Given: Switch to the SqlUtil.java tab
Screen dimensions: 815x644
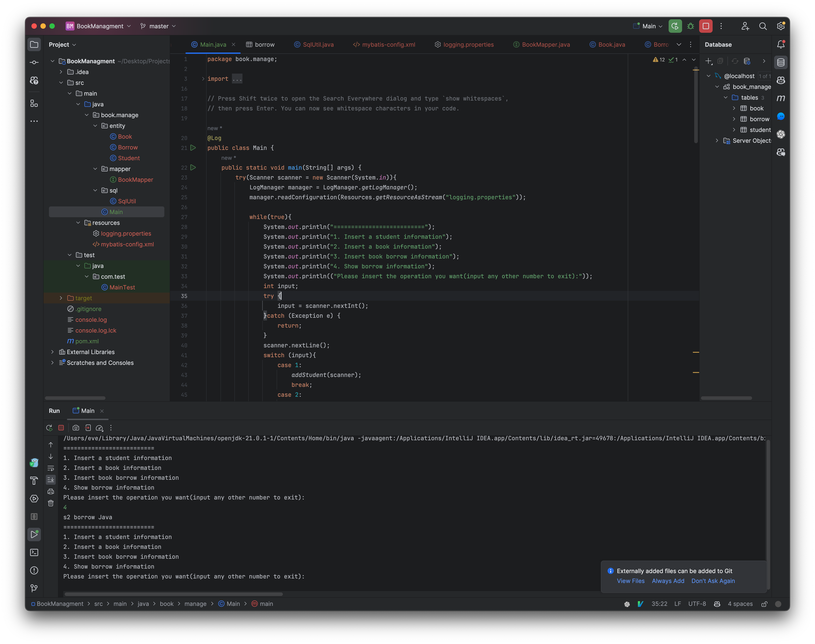Looking at the screenshot, I should pos(318,44).
